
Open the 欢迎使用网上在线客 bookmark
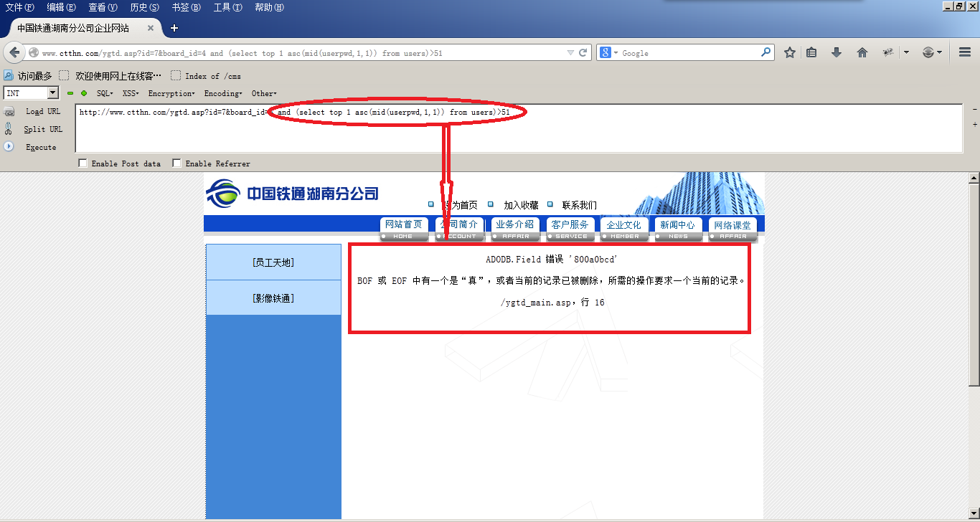pyautogui.click(x=111, y=75)
